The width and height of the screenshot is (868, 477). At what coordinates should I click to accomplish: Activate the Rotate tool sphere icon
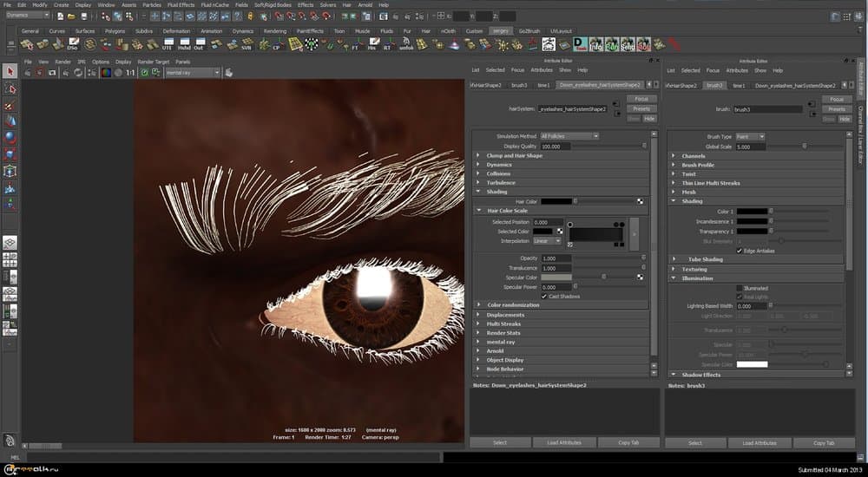(x=10, y=137)
